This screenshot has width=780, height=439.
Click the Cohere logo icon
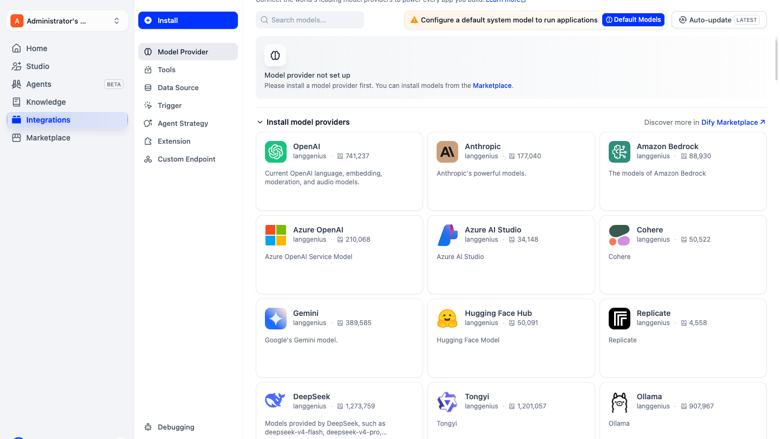point(619,235)
